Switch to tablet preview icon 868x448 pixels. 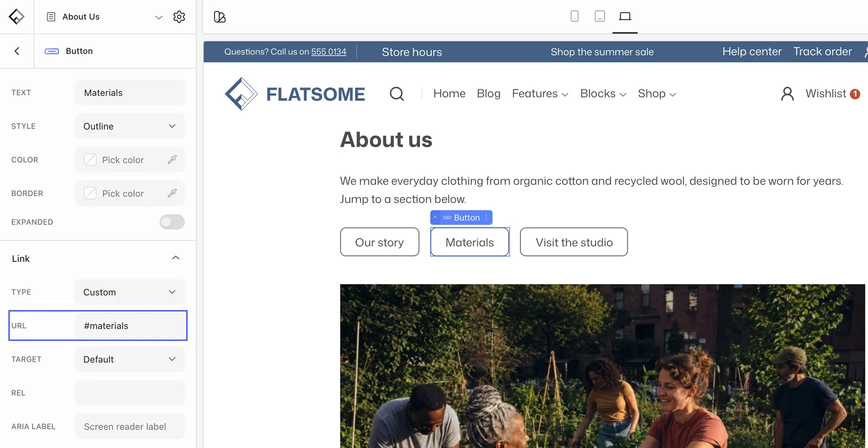click(600, 16)
